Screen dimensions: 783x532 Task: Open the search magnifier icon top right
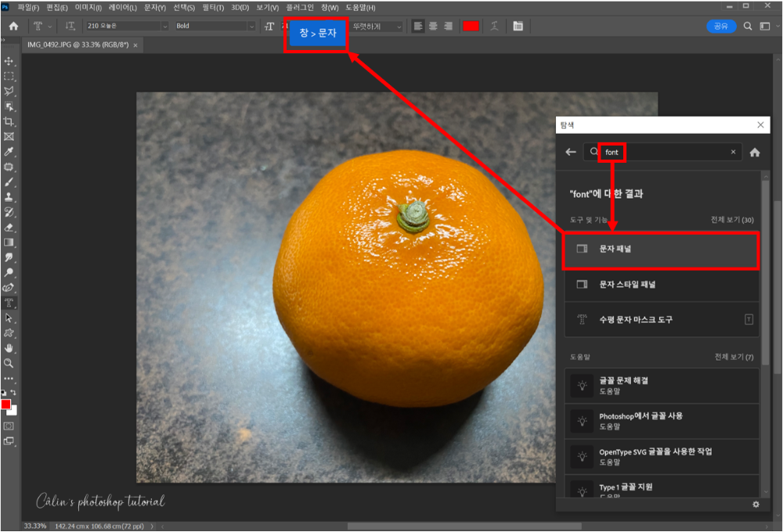(748, 26)
